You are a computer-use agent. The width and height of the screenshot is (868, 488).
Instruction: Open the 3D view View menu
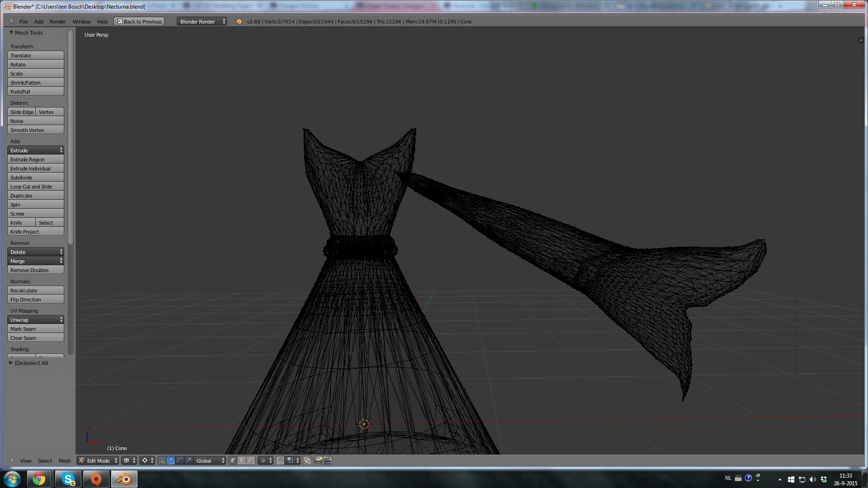(x=26, y=461)
